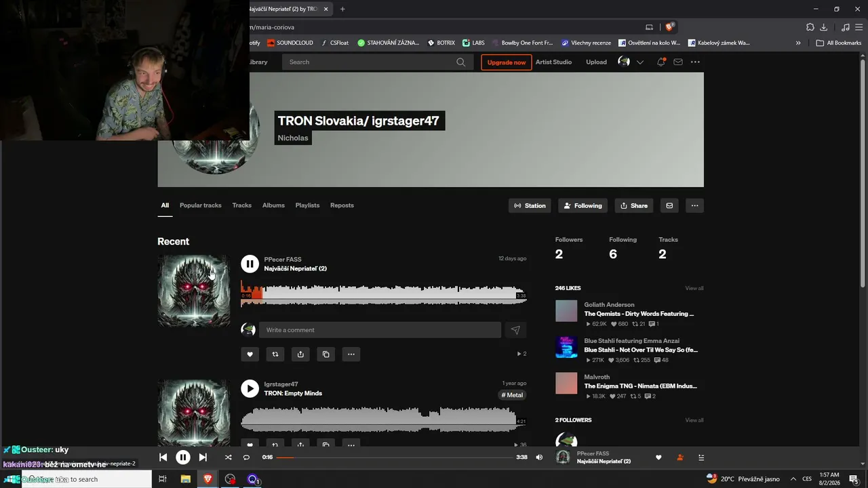The height and width of the screenshot is (488, 868).
Task: Switch to the Reposts tab
Action: (342, 205)
